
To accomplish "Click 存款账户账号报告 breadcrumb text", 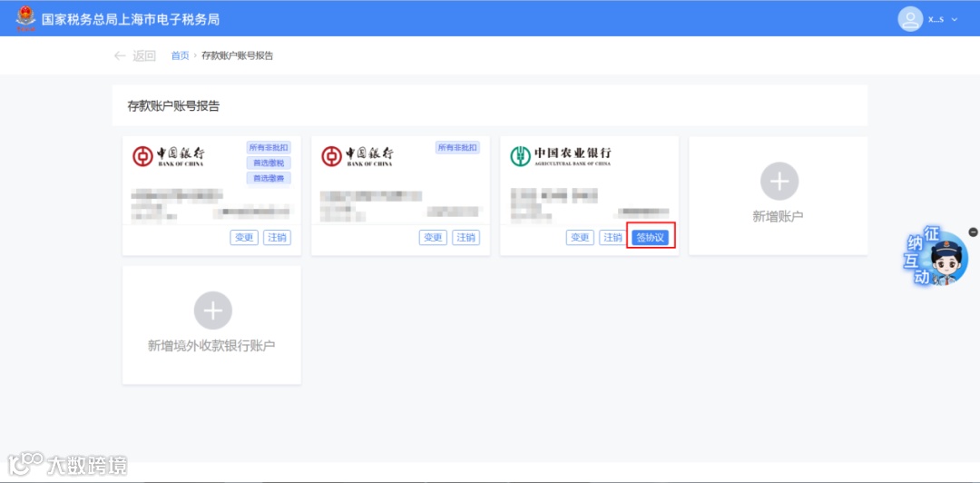I will pyautogui.click(x=238, y=55).
